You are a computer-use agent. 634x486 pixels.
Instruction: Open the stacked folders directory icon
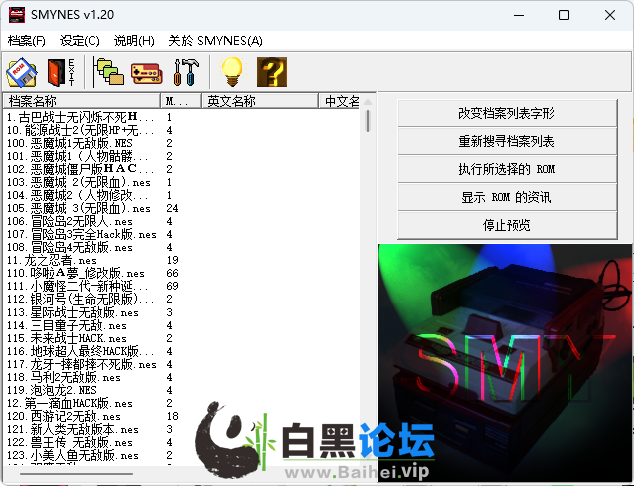click(108, 72)
